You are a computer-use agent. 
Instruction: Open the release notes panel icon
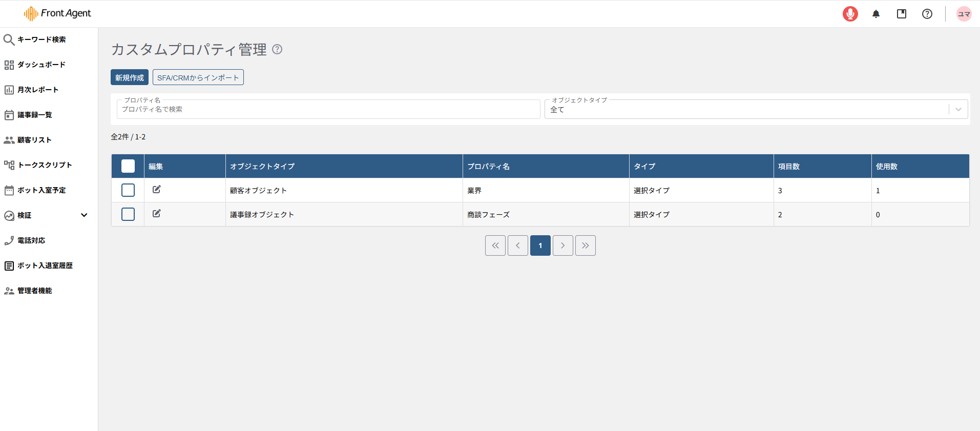point(901,14)
